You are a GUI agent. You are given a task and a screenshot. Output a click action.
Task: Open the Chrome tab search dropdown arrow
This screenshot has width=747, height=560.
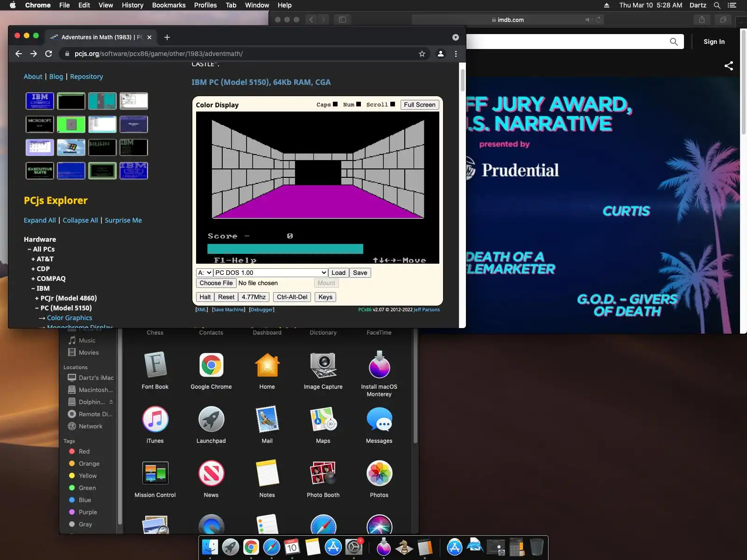coord(456,37)
